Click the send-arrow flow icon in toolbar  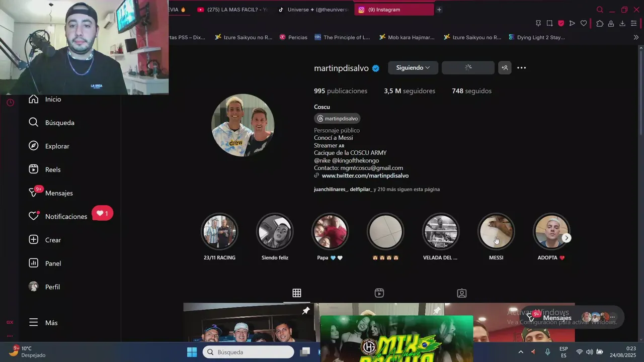pos(572,23)
